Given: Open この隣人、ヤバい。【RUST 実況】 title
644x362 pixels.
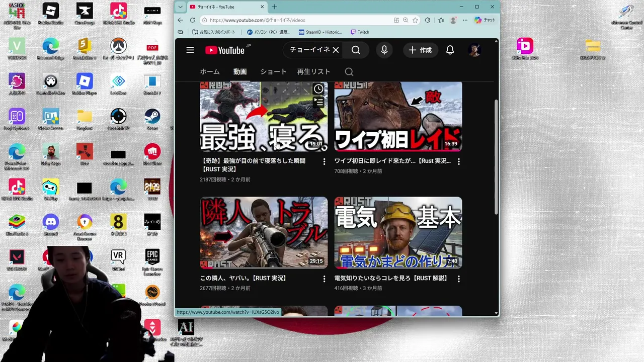Looking at the screenshot, I should coord(243,278).
